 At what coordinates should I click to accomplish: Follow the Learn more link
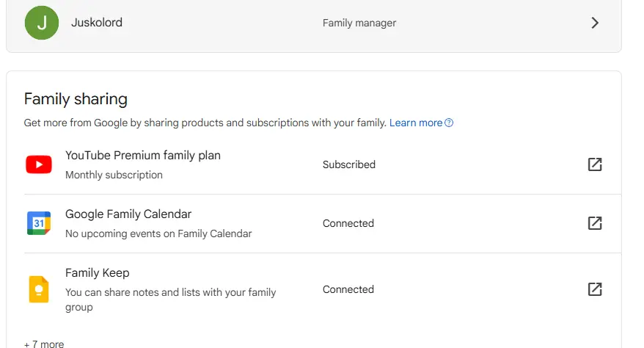(416, 123)
